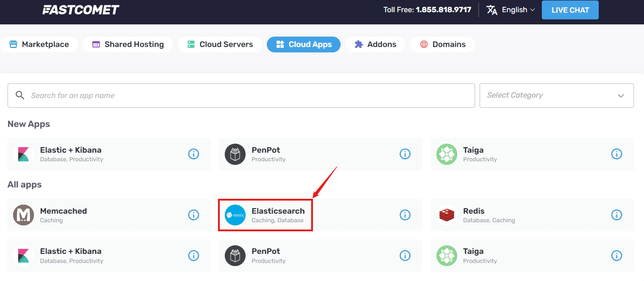Click the FastComet logo
This screenshot has height=281, width=644.
pos(80,9)
